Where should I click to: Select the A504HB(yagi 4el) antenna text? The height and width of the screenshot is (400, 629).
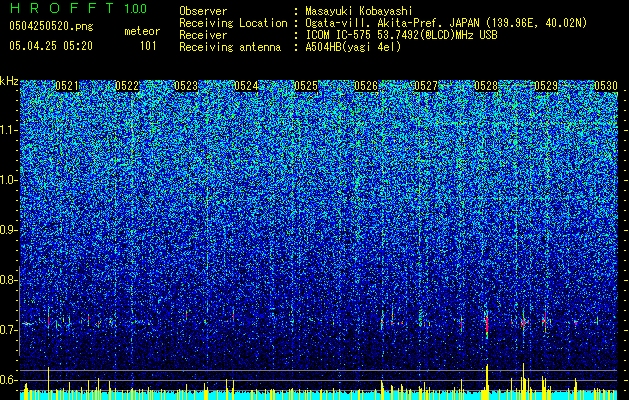click(x=353, y=47)
